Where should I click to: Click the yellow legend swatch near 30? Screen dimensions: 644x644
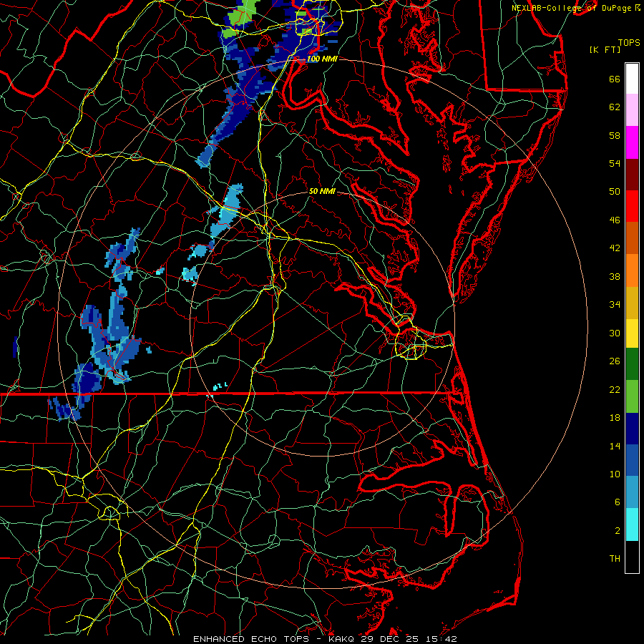tap(632, 333)
